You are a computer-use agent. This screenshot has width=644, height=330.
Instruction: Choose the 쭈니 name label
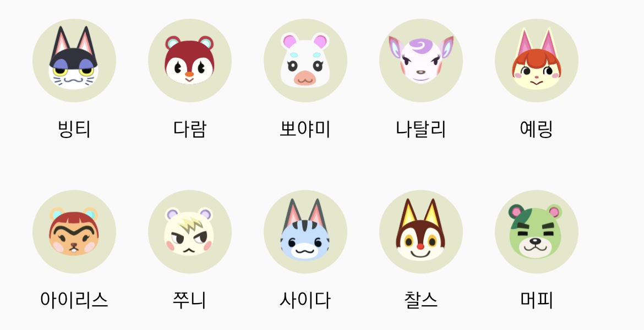point(190,300)
